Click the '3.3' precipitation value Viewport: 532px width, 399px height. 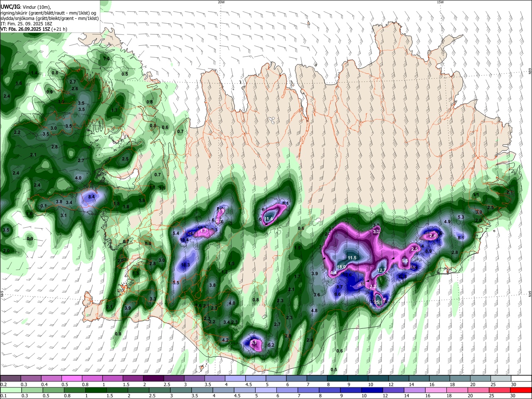(x=153, y=299)
